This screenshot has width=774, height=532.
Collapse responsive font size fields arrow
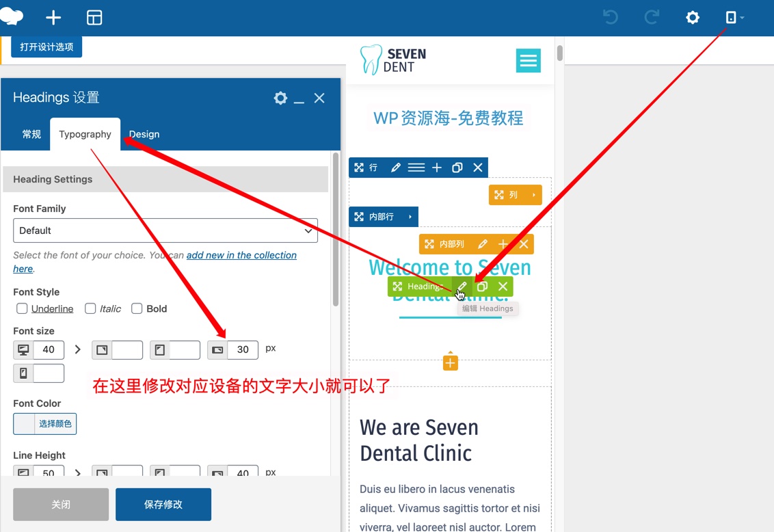pyautogui.click(x=77, y=349)
